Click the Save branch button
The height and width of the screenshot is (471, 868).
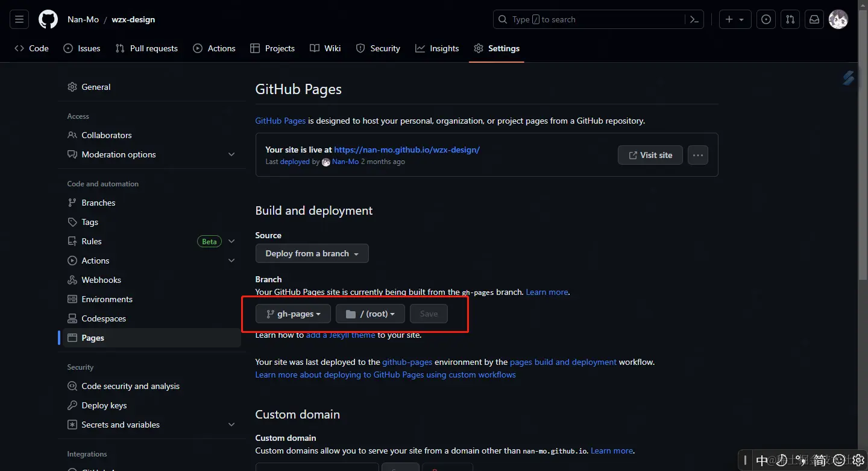[429, 314]
